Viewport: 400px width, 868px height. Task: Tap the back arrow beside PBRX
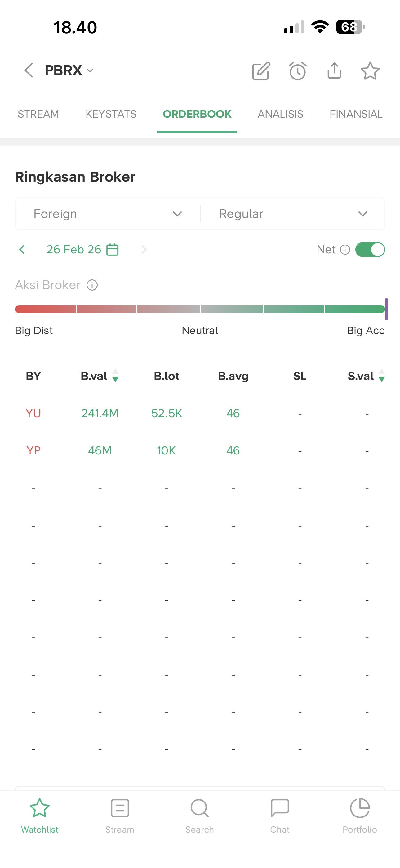29,70
